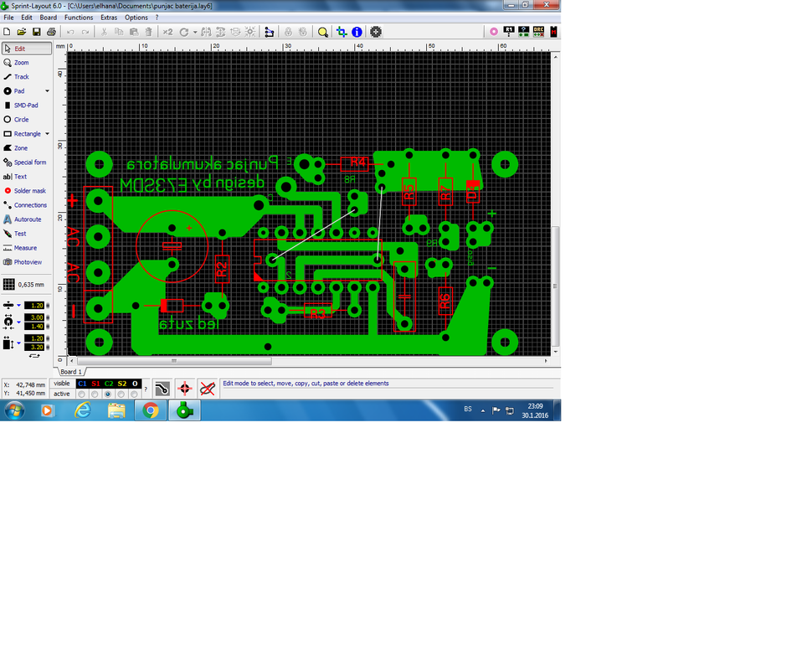This screenshot has width=812, height=670.
Task: Set S2 as the active layer
Action: [x=121, y=394]
